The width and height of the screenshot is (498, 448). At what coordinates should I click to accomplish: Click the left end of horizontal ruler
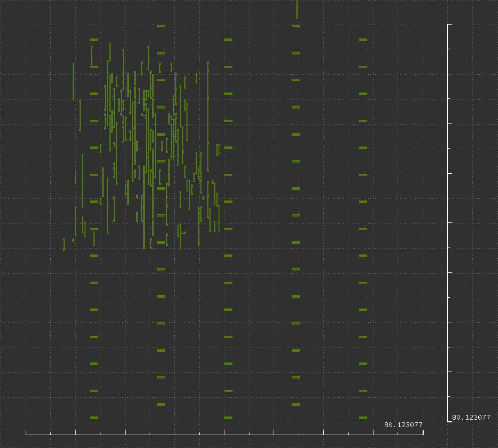tap(26, 432)
